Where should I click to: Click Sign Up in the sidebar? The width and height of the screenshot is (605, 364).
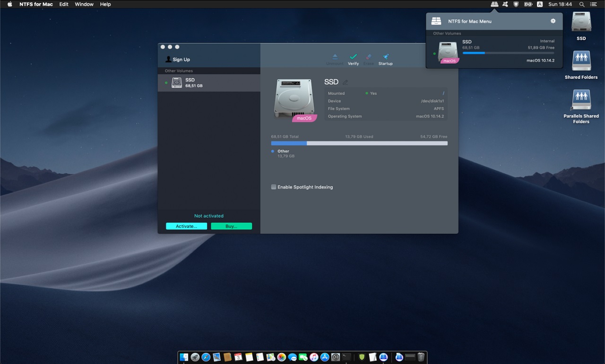181,59
